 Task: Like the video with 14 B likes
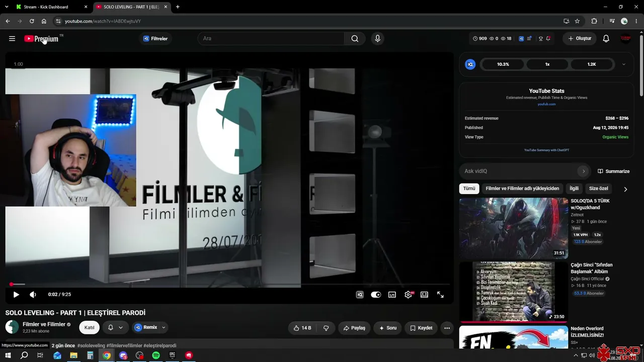(x=302, y=328)
